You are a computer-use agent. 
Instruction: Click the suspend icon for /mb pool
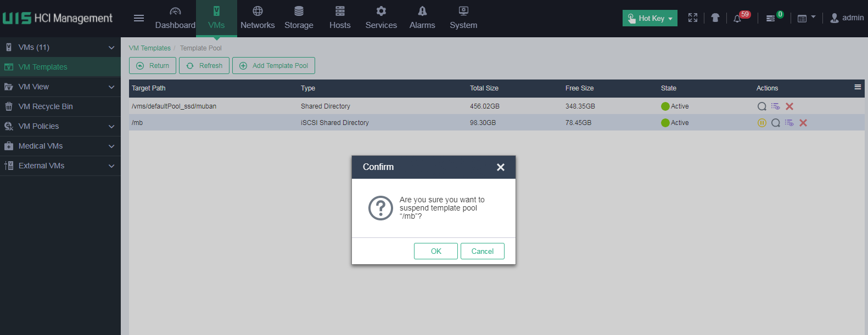coord(762,123)
